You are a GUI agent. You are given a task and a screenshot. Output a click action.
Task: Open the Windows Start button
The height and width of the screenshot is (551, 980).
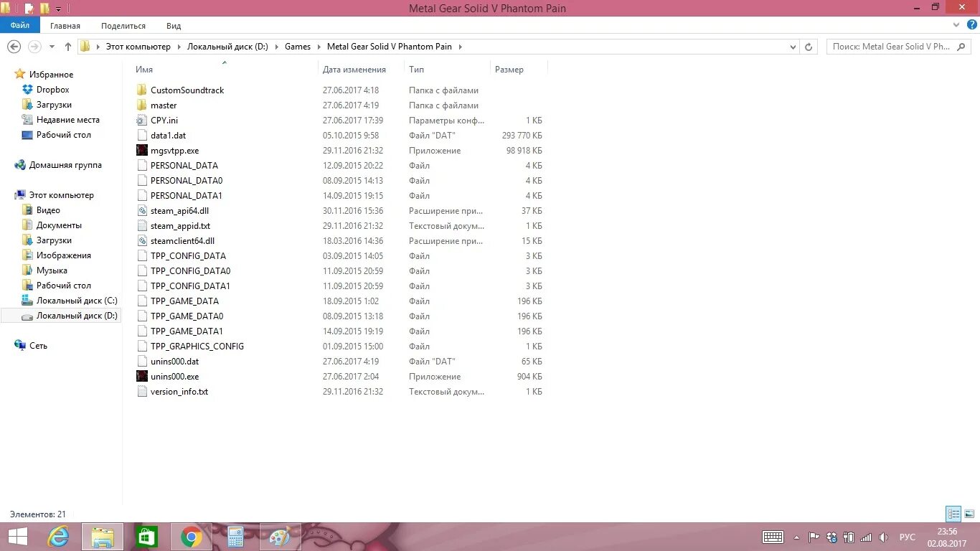coord(18,537)
